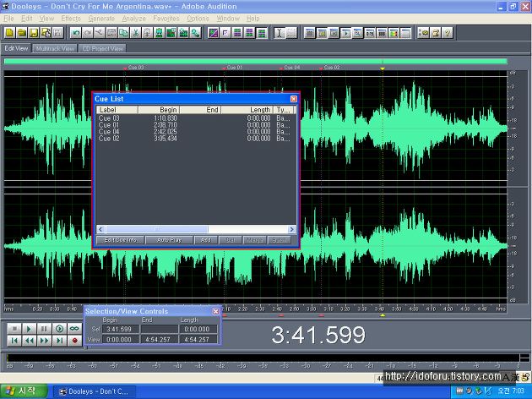The image size is (532, 399).
Task: Show transport controls panel toolbar icon
Action: pos(345,33)
